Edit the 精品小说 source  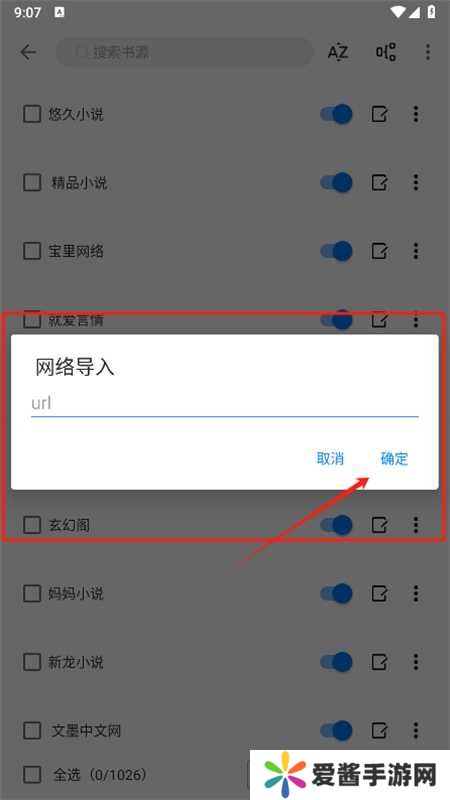(x=379, y=183)
